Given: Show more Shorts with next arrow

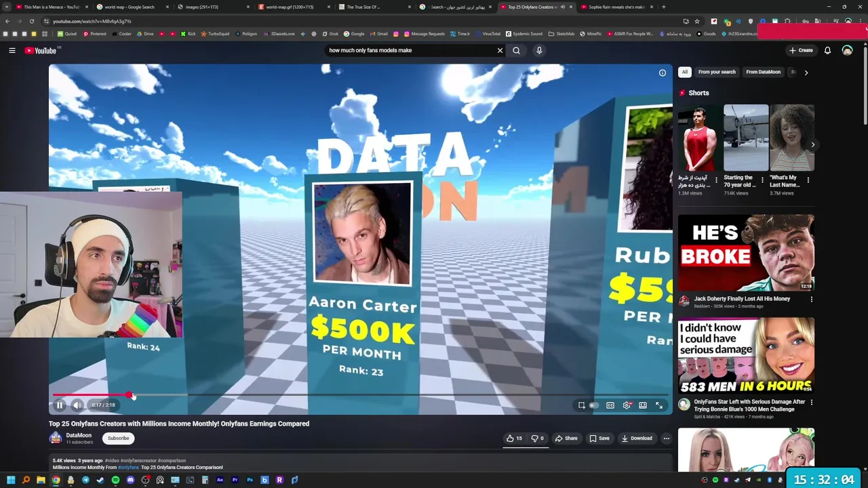Looking at the screenshot, I should pos(813,144).
